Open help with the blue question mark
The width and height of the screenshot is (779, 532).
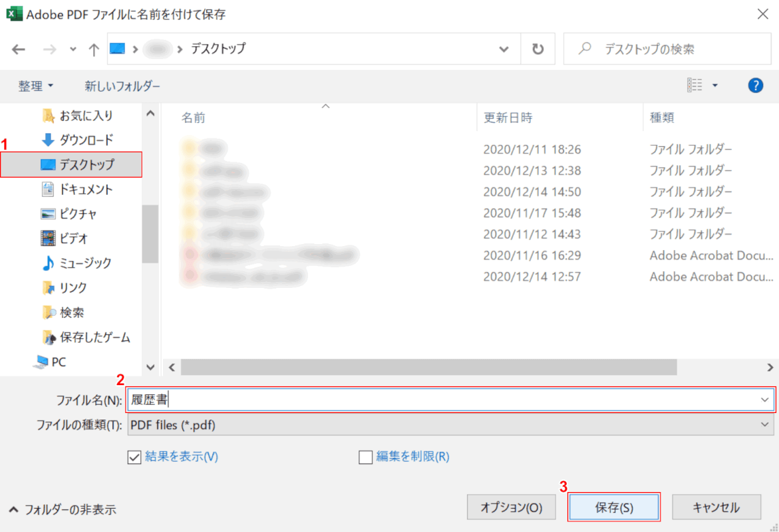(x=755, y=85)
